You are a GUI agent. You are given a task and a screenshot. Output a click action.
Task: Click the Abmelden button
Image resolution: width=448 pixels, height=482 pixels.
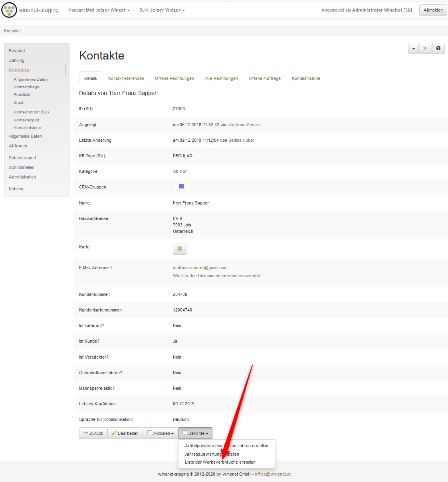click(x=433, y=10)
